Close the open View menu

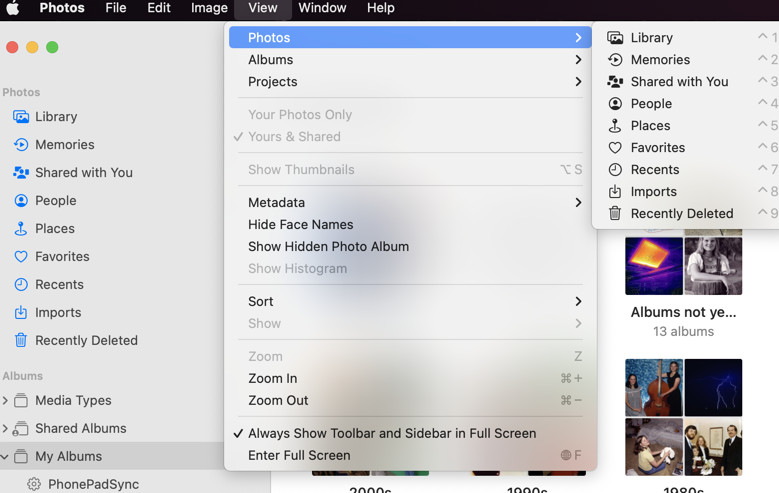pos(263,8)
